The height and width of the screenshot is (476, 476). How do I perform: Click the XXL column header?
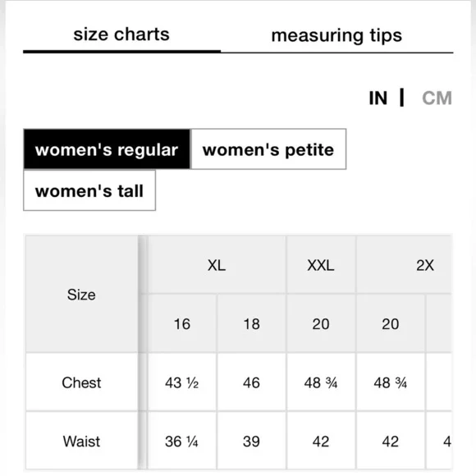pyautogui.click(x=321, y=265)
